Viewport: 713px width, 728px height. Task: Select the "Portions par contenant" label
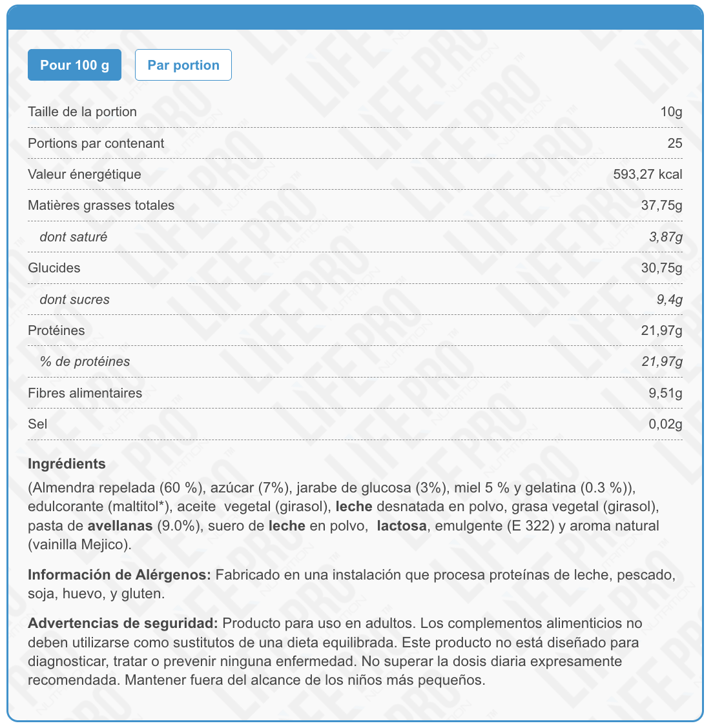point(96,143)
